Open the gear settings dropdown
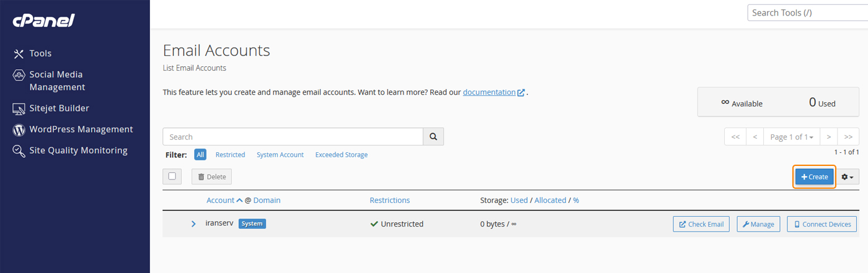This screenshot has width=868, height=273. click(848, 177)
